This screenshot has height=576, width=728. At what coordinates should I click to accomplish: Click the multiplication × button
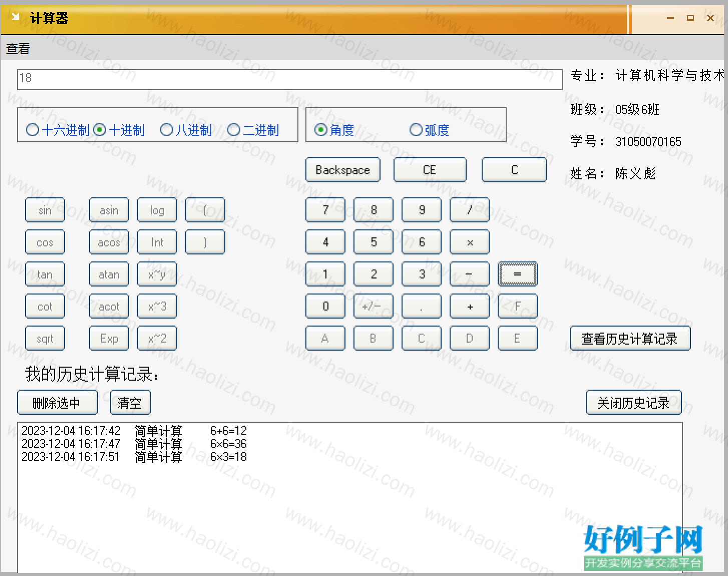coord(470,242)
